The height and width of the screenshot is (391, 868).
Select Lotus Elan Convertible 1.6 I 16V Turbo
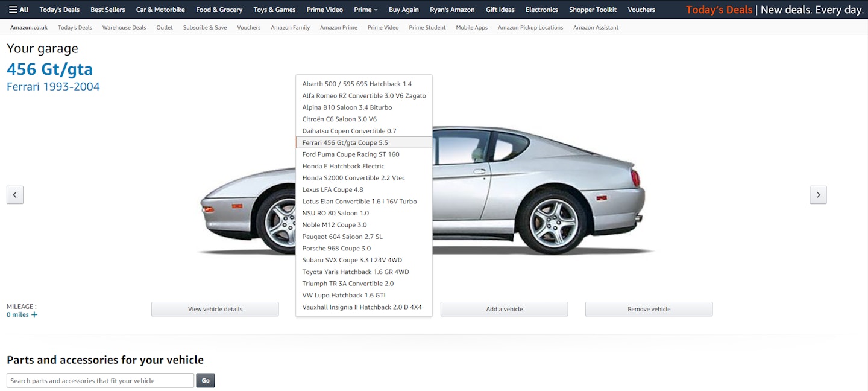[x=364, y=202]
